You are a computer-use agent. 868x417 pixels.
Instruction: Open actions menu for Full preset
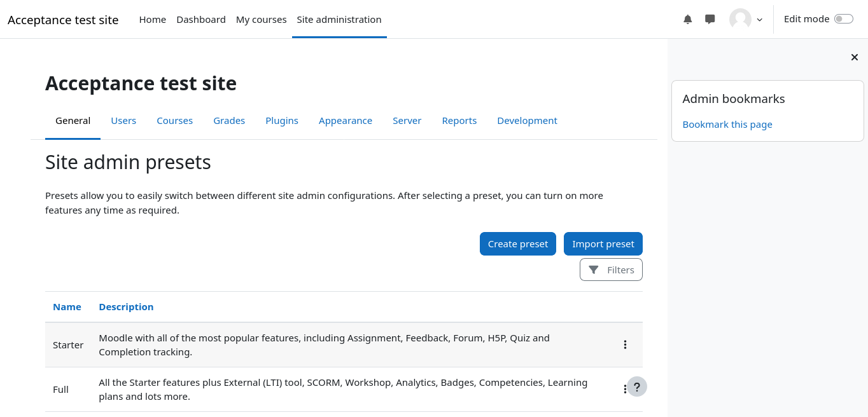[x=624, y=389]
